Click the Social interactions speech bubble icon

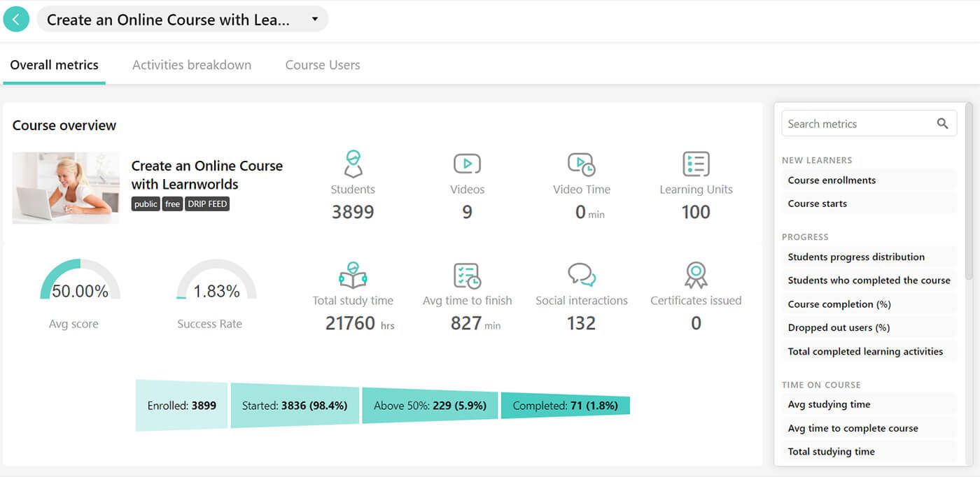(581, 276)
